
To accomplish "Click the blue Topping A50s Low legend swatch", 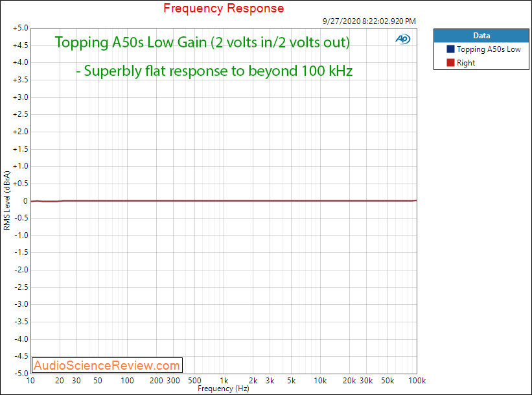I will click(x=450, y=49).
